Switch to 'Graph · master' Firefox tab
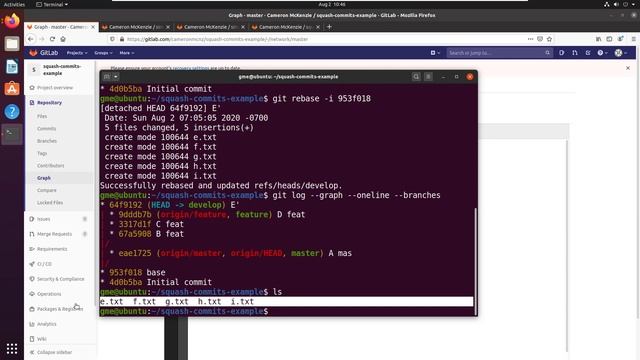Image resolution: width=640 pixels, height=360 pixels. 60,27
